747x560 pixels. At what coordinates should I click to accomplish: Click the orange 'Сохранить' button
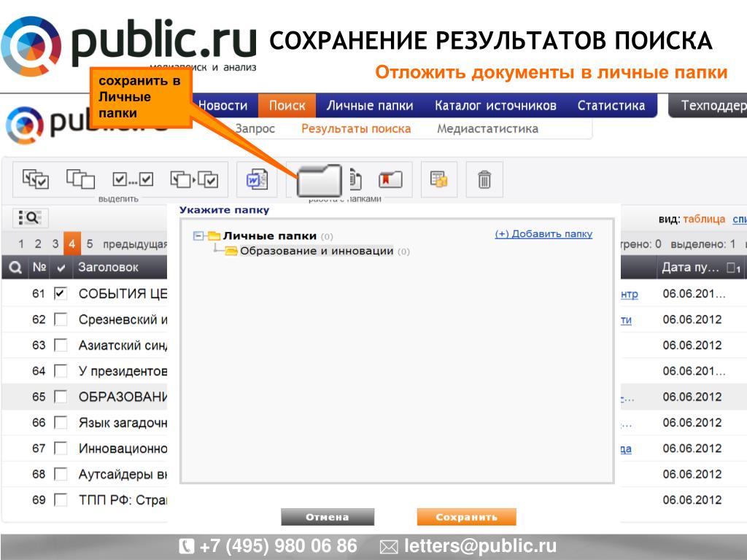coord(466,517)
